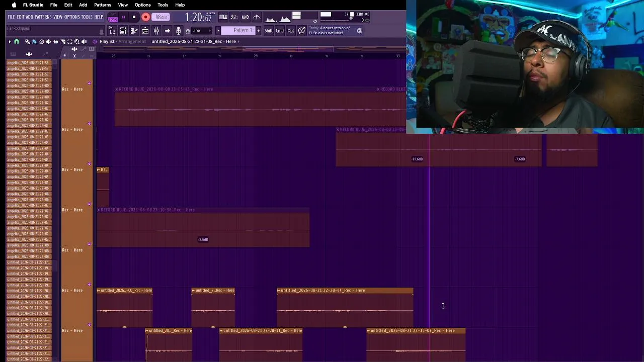Image resolution: width=644 pixels, height=362 pixels.
Task: Open clip menu of RECORD BLUE 23-10-58
Action: tap(99, 210)
